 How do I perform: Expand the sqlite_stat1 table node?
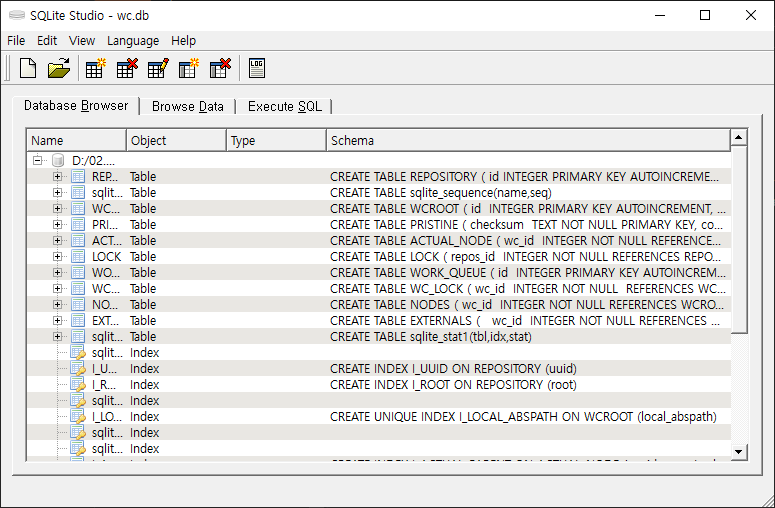click(x=57, y=337)
